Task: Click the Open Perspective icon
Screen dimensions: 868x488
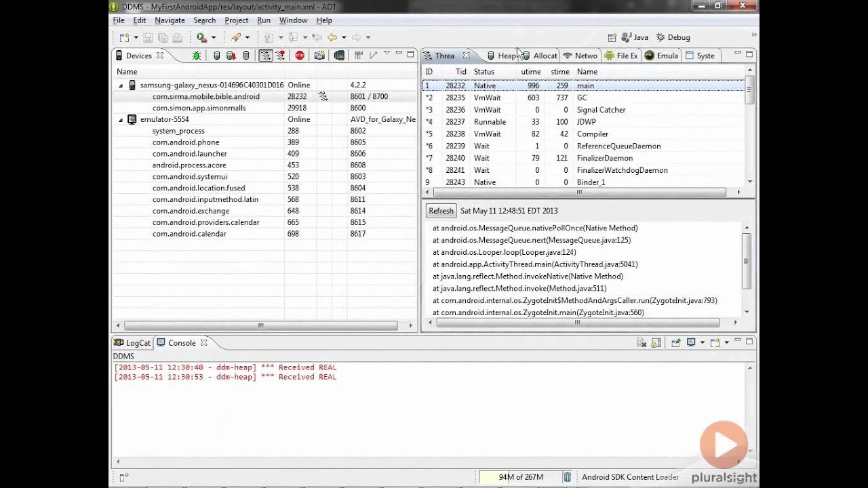Action: [612, 37]
